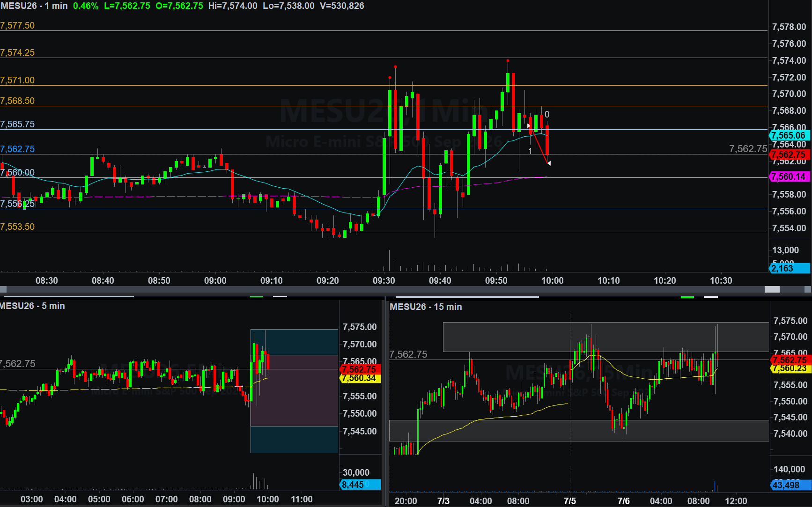Click the 7,570.00 axis price on 1 min chart
The height and width of the screenshot is (507, 812).
(789, 94)
